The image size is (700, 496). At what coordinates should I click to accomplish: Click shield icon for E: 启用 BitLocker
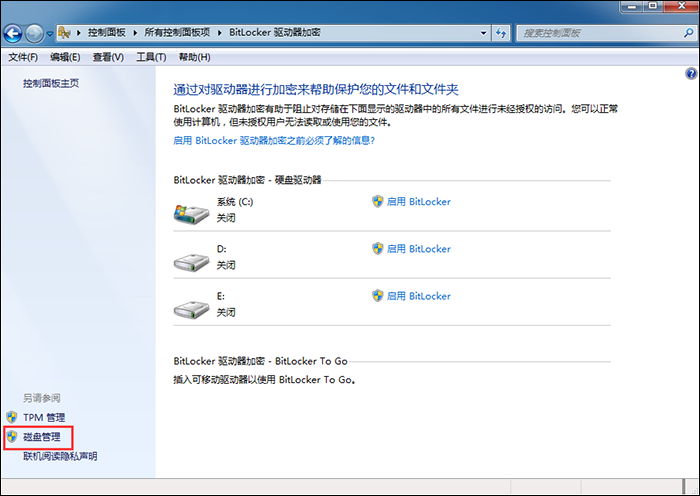click(378, 296)
